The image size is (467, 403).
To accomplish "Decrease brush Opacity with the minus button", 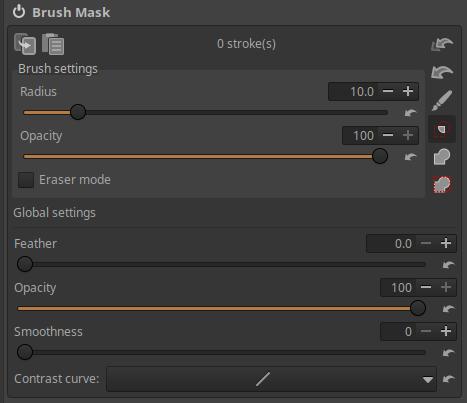I will click(x=388, y=135).
